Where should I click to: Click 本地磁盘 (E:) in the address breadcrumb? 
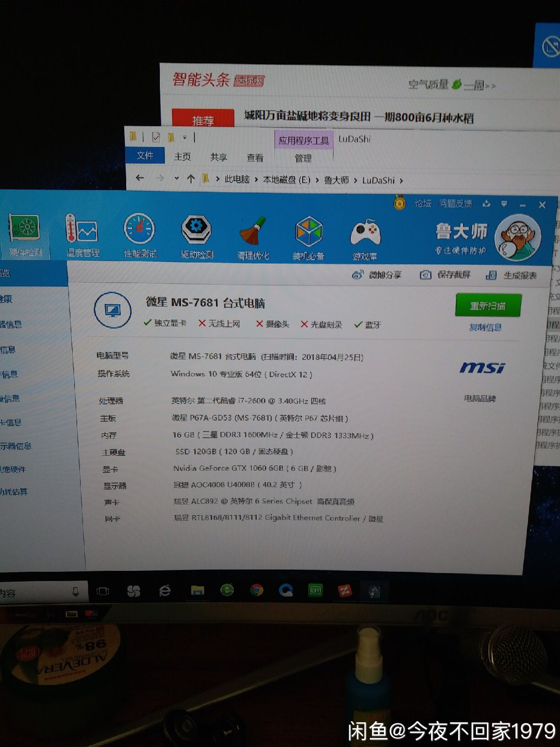pyautogui.click(x=287, y=180)
